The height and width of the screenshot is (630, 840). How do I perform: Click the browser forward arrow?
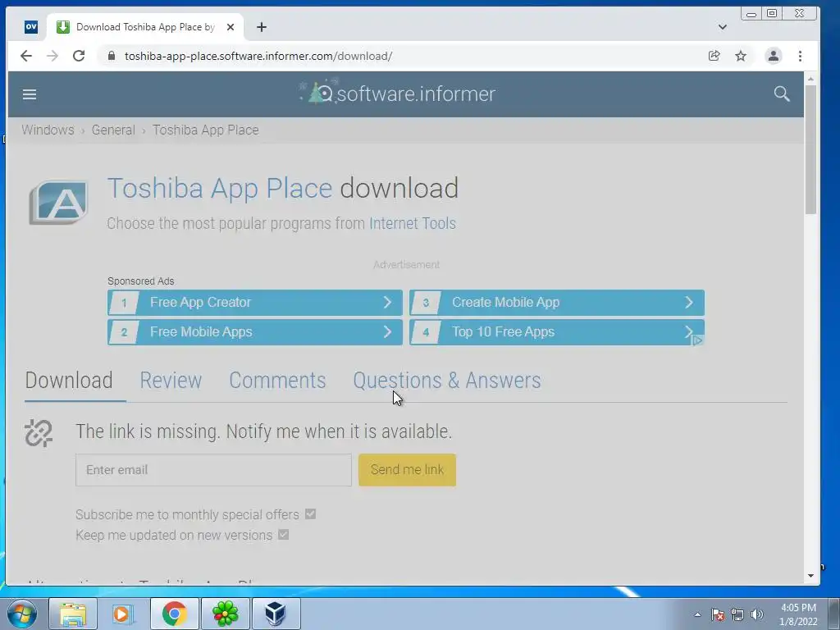coord(52,56)
